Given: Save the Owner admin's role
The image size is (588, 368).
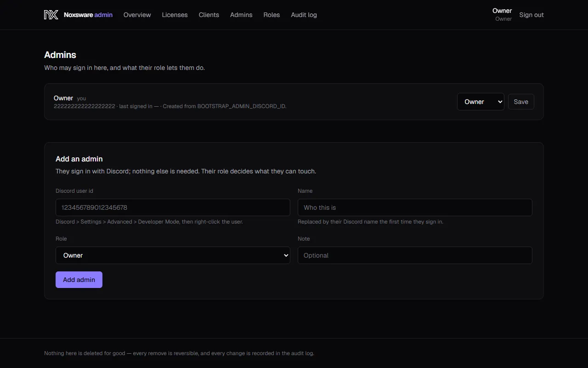Looking at the screenshot, I should 521,102.
